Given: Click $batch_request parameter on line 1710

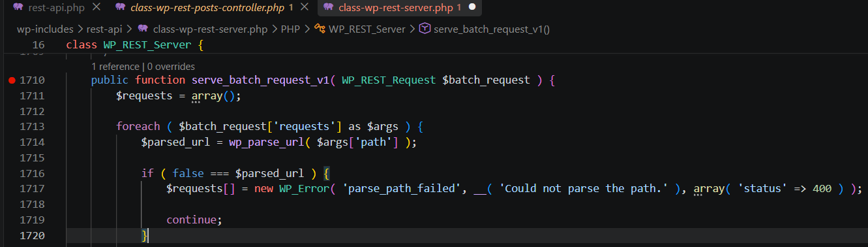Looking at the screenshot, I should point(486,80).
